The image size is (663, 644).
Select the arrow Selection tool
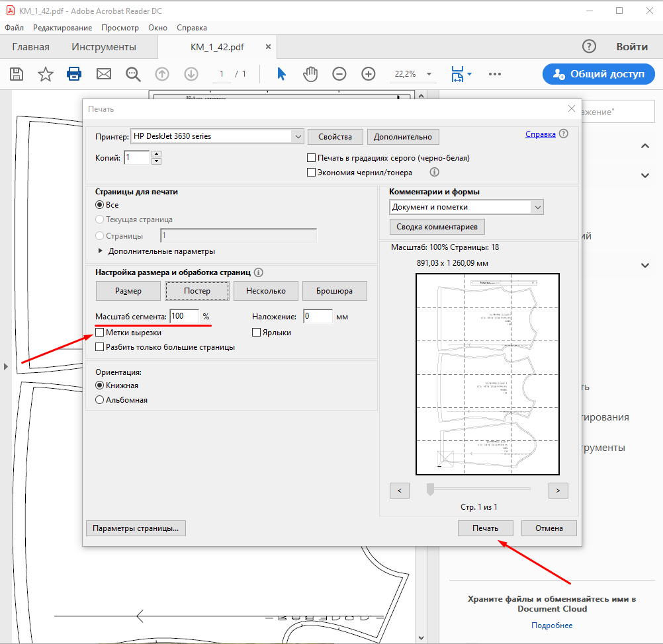pos(281,74)
